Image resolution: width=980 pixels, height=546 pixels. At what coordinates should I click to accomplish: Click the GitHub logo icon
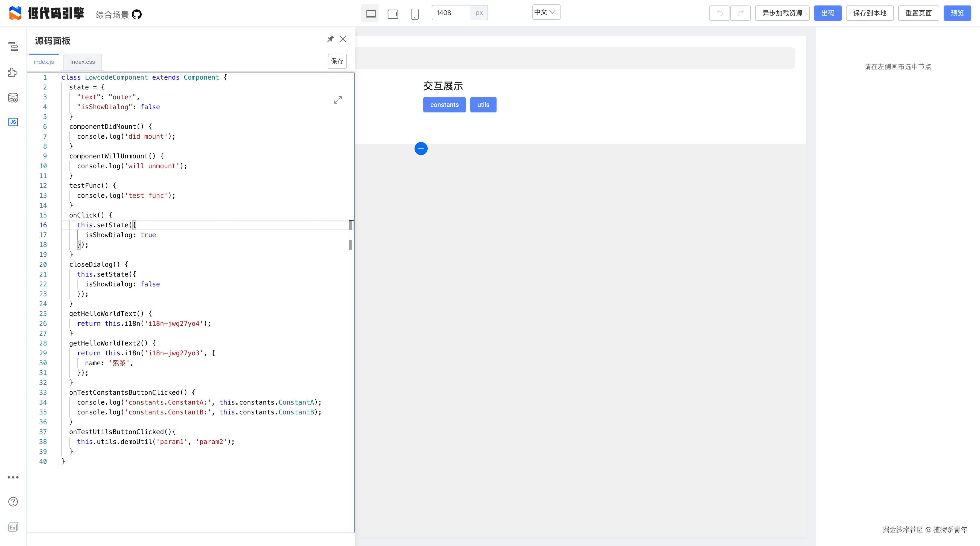tap(136, 14)
